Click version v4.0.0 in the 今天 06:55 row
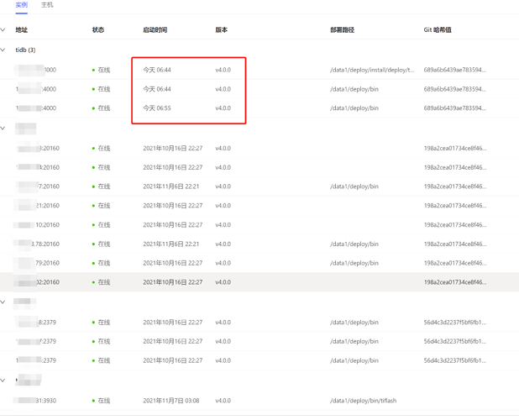This screenshot has width=519, height=420. tap(223, 108)
